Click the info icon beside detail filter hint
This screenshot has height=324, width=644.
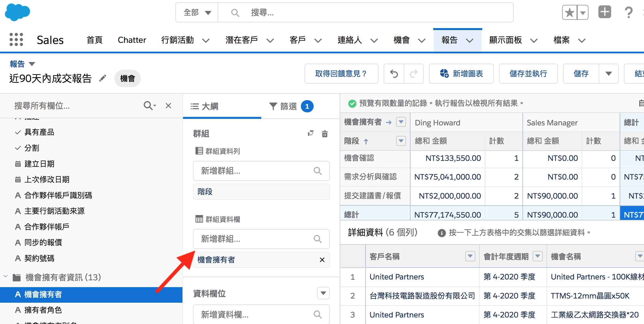(x=441, y=233)
